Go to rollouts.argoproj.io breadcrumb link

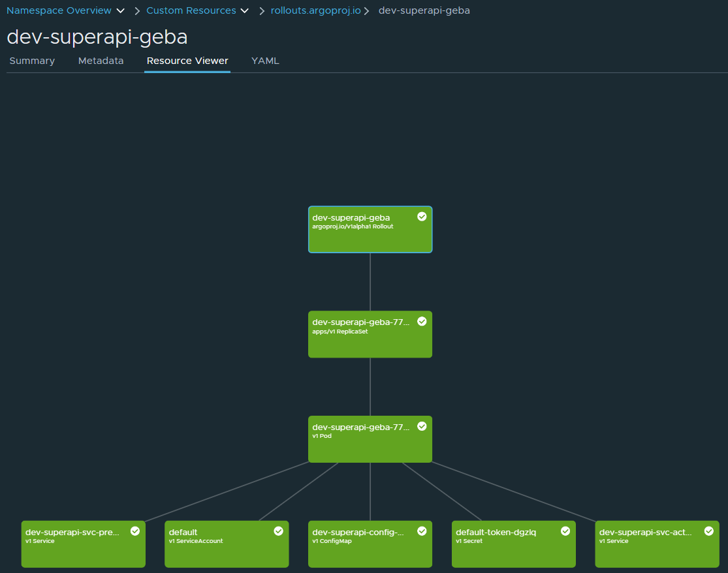[x=315, y=11]
